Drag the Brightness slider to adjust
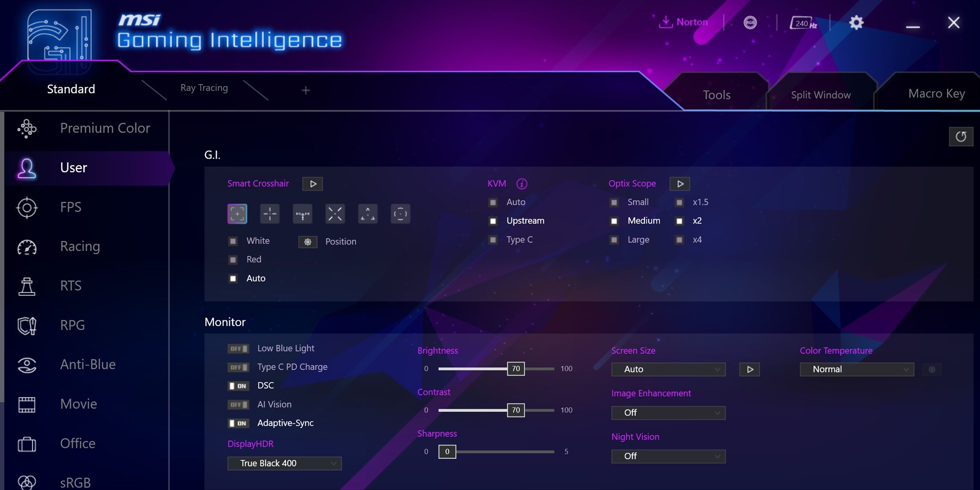This screenshot has height=490, width=980. [516, 368]
